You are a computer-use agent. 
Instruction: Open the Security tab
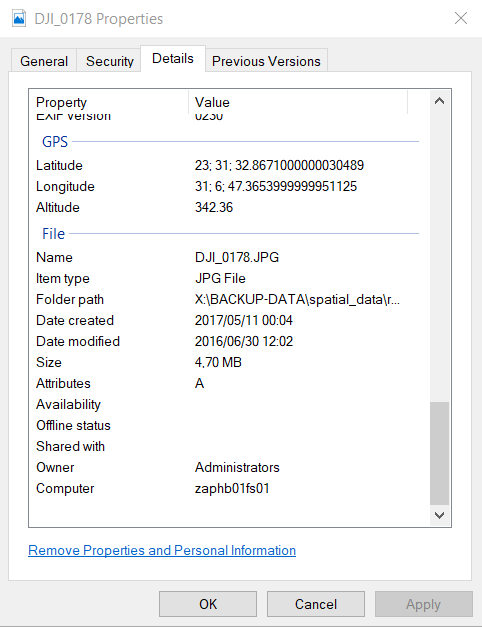click(x=109, y=61)
